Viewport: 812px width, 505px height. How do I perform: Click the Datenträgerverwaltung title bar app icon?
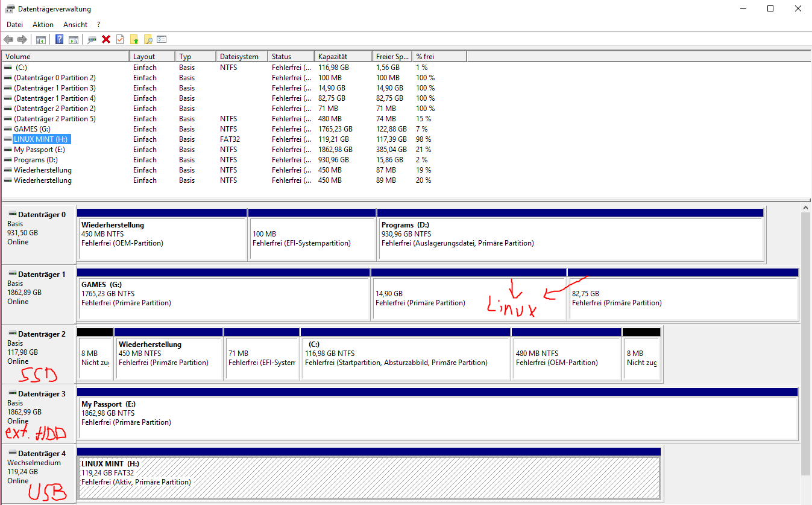pyautogui.click(x=10, y=9)
